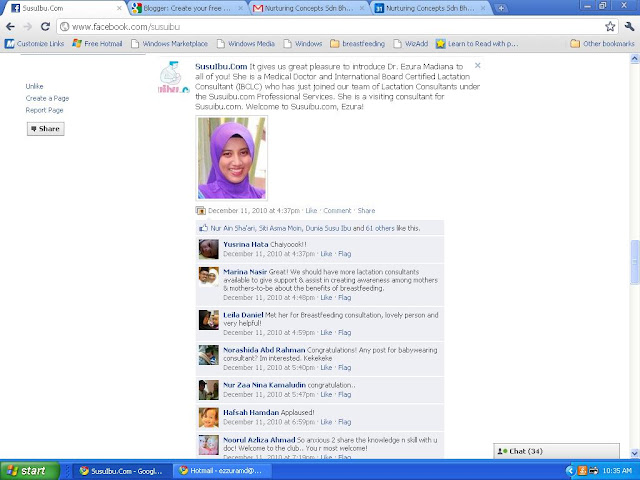Open the breastfeeding bookmarks folder

358,44
